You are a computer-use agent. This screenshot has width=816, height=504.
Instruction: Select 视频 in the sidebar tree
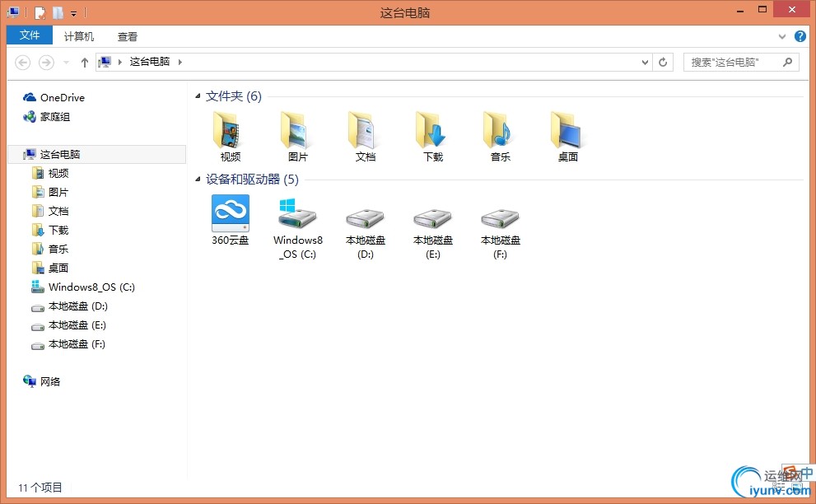(50, 173)
